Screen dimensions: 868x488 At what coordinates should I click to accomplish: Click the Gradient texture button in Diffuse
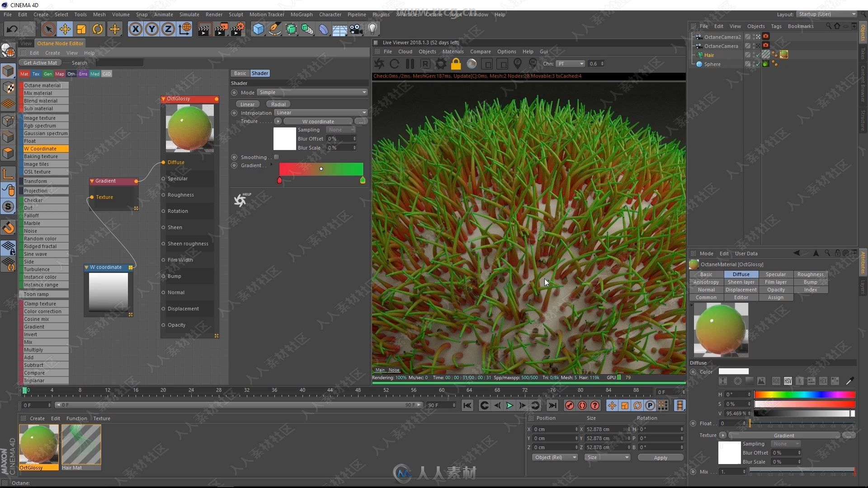click(784, 436)
